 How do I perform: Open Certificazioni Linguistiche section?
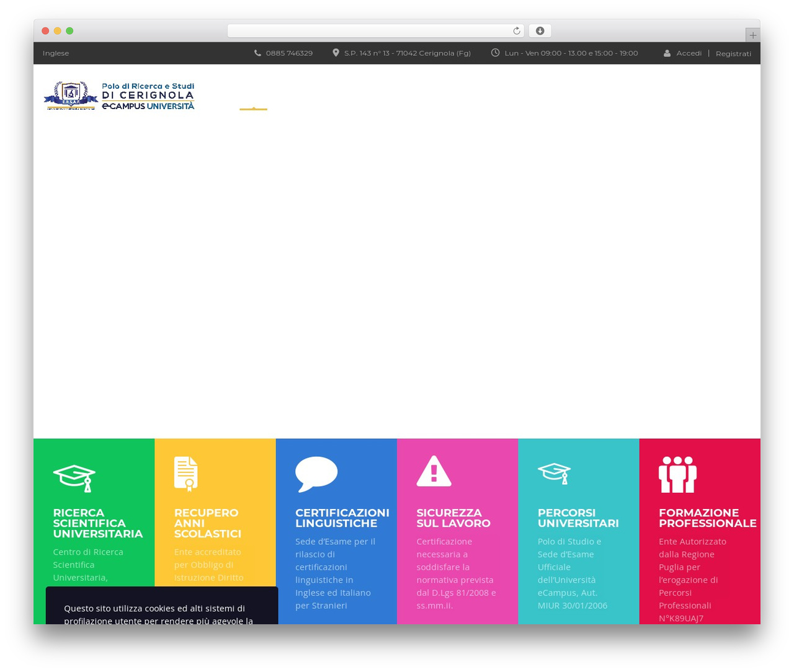(342, 518)
